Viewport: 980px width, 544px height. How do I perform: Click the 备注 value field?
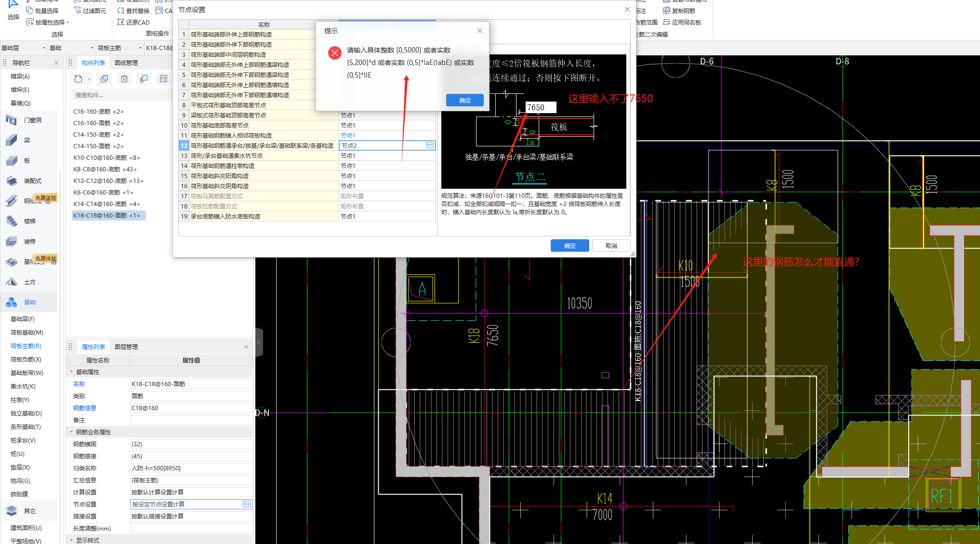pos(191,420)
